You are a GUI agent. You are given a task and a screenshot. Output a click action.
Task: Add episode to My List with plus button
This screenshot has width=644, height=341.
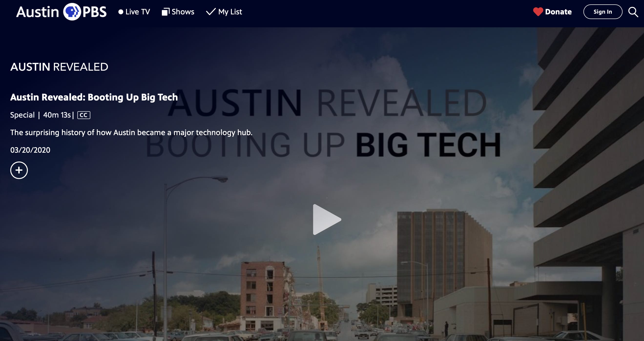click(x=19, y=170)
